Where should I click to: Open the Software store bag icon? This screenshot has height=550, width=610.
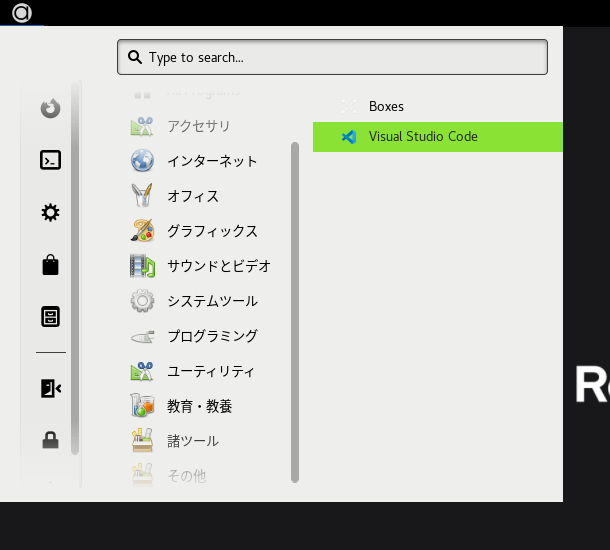tap(51, 265)
